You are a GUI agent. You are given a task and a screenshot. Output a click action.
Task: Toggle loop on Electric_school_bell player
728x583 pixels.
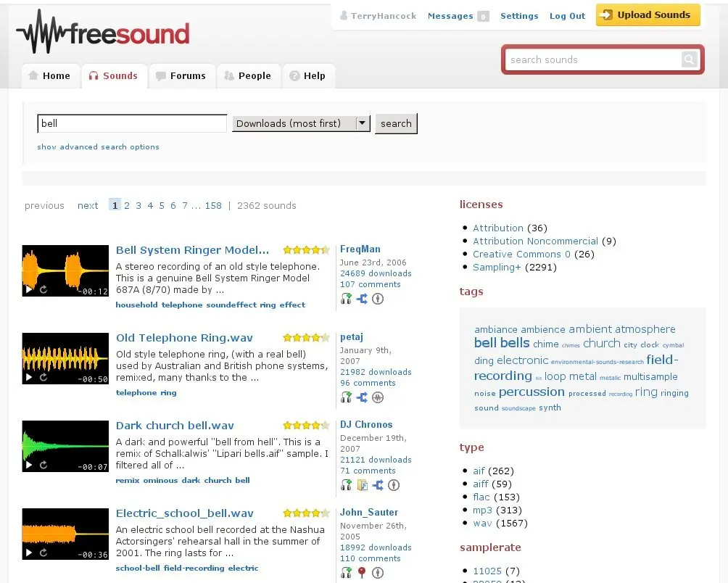coord(44,553)
